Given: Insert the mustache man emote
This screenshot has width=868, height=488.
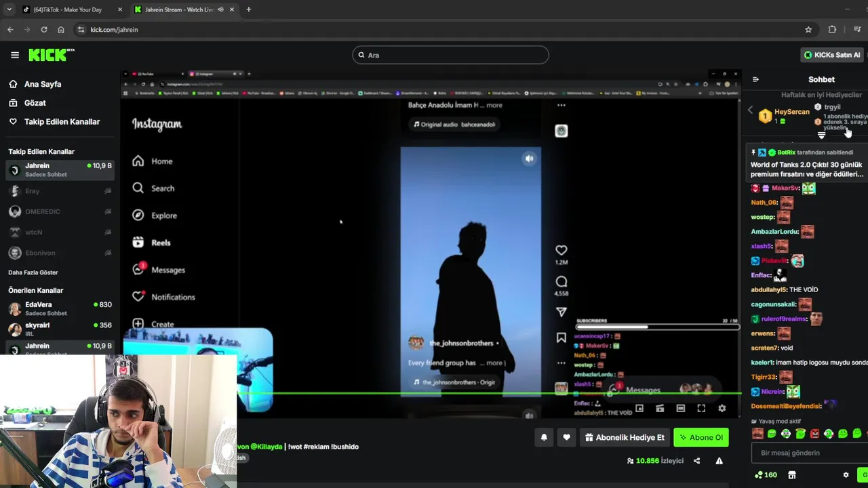Looking at the screenshot, I should coord(757,434).
